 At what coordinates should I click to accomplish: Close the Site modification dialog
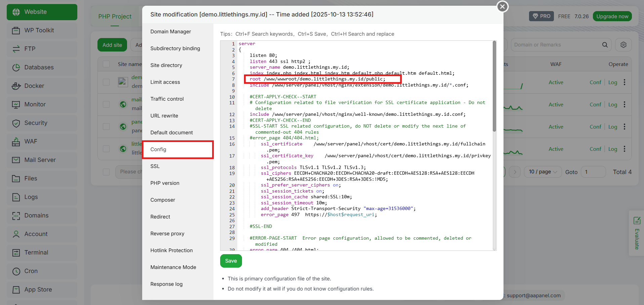point(502,6)
